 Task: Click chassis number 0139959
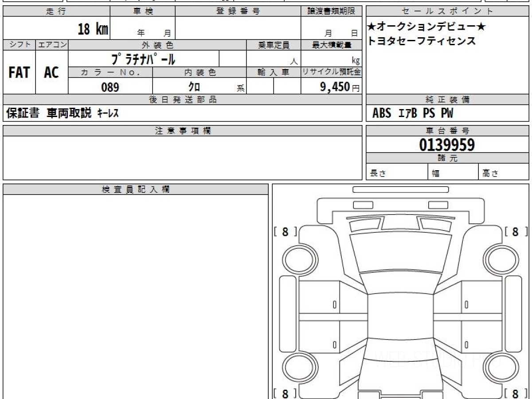click(447, 145)
